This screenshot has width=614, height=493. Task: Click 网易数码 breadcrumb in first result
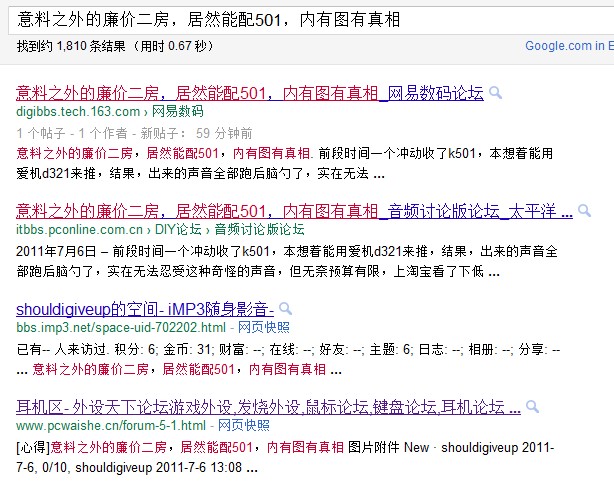pos(177,112)
